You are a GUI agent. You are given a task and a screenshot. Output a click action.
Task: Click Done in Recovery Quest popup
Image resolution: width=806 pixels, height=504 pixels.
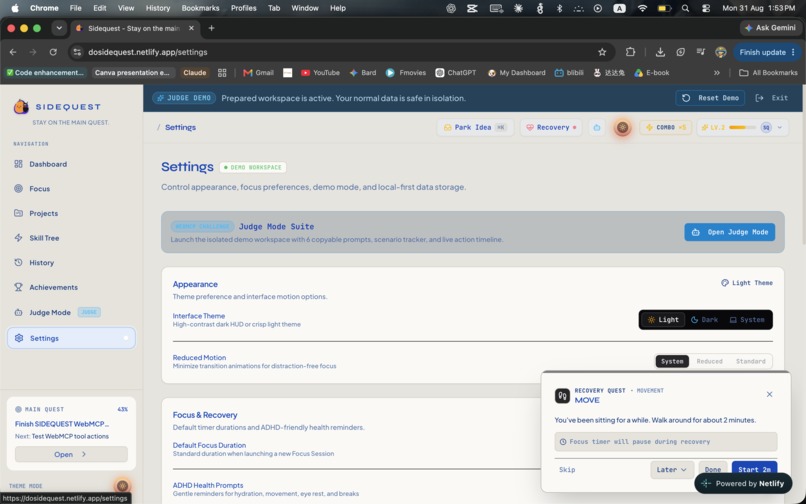(713, 470)
